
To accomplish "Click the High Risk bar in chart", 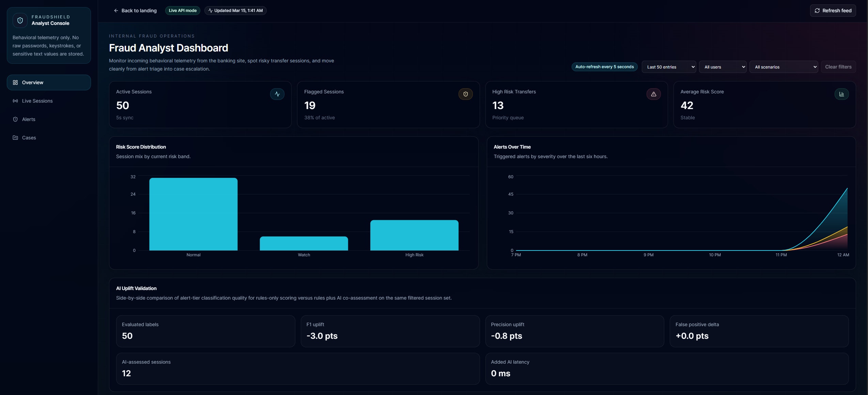I will 414,235.
